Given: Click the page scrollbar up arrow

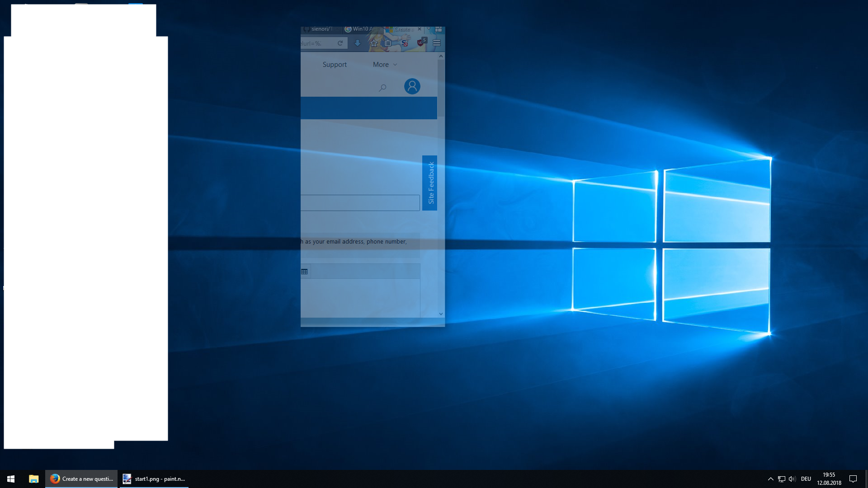Looking at the screenshot, I should pos(441,56).
